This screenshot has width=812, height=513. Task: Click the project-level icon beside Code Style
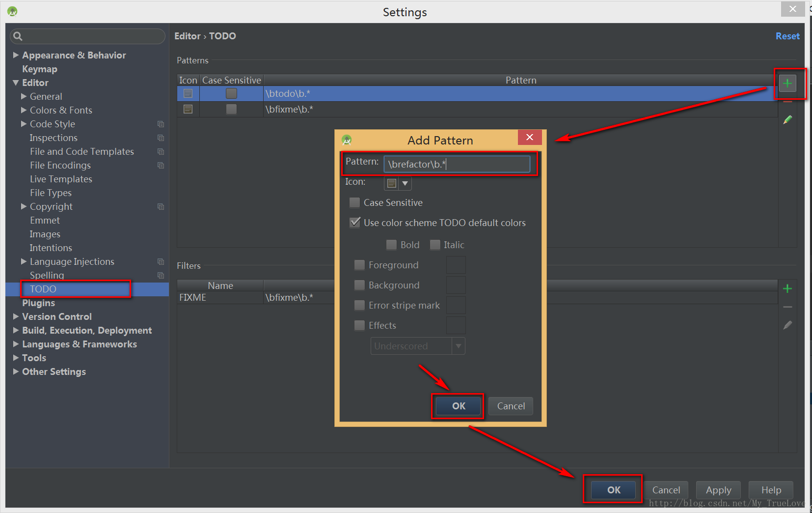[161, 124]
